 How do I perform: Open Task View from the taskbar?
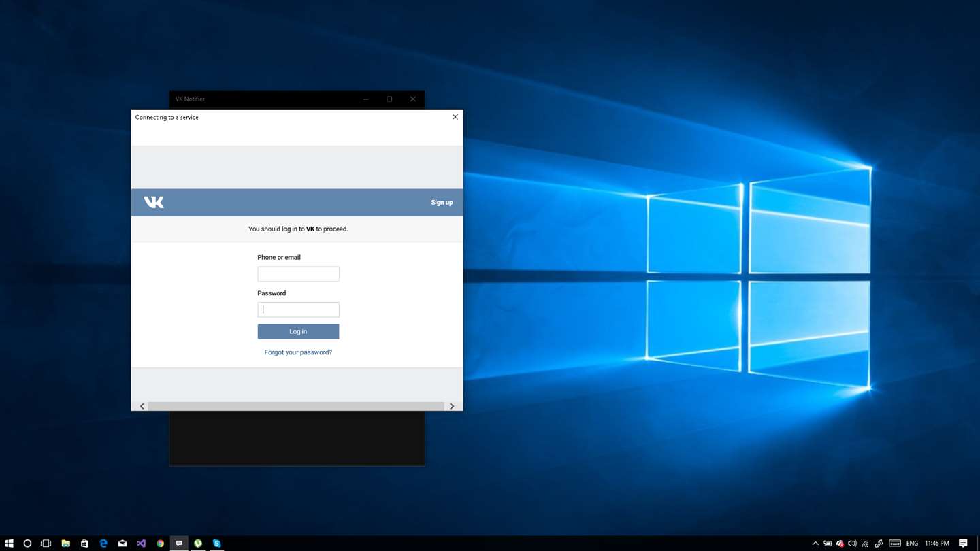[46, 544]
